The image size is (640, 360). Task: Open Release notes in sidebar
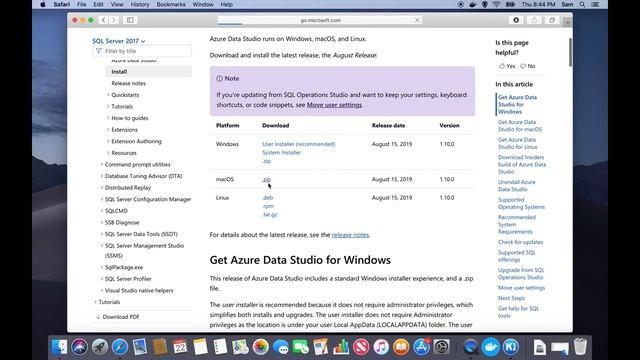[x=129, y=83]
